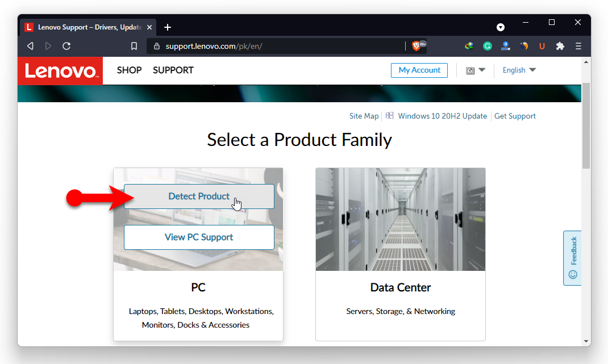Expand the country/region selector dropdown

[x=476, y=70]
